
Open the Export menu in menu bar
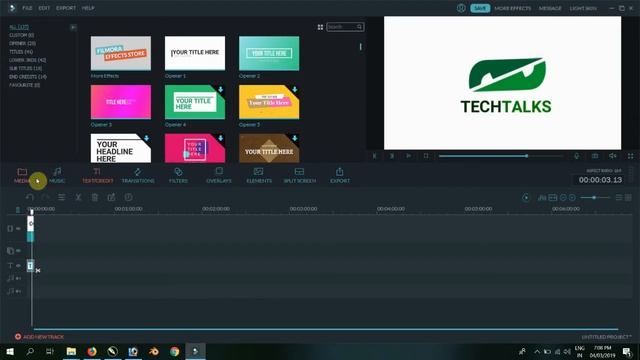pyautogui.click(x=66, y=8)
